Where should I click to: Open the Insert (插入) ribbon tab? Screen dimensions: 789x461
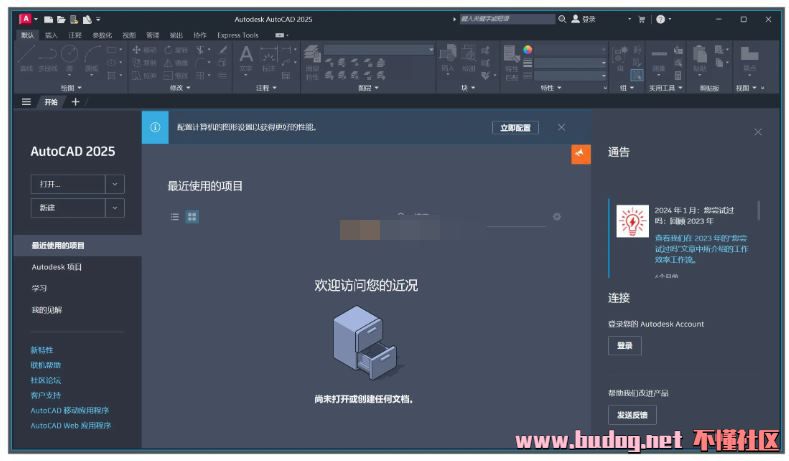click(x=51, y=35)
